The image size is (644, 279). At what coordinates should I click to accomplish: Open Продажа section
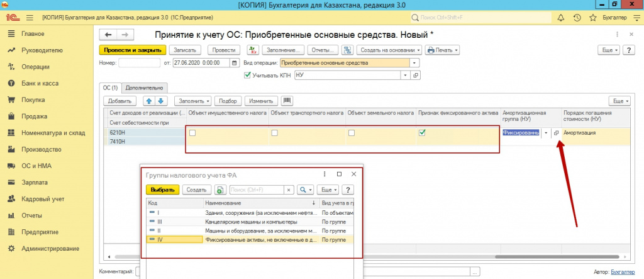(x=34, y=117)
